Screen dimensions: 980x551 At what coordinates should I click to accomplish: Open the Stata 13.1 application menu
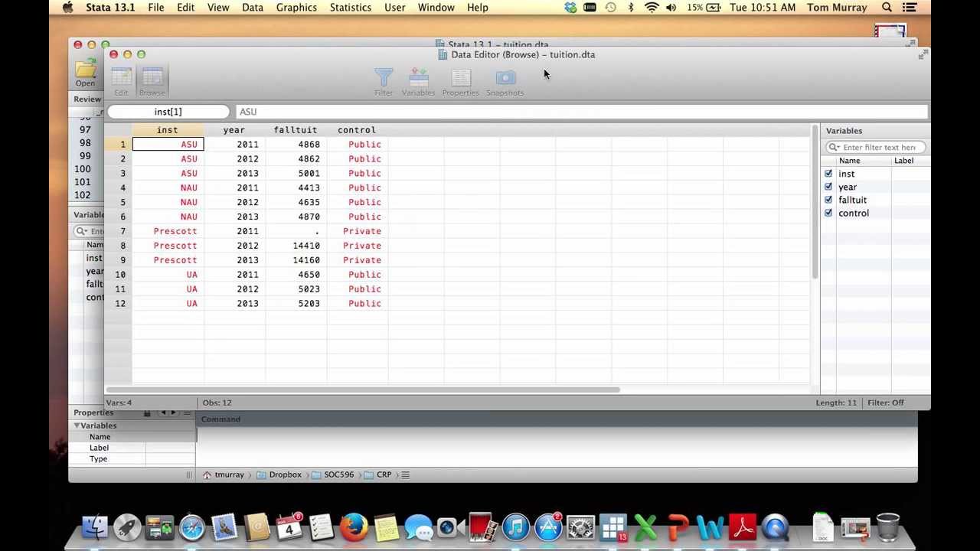110,8
